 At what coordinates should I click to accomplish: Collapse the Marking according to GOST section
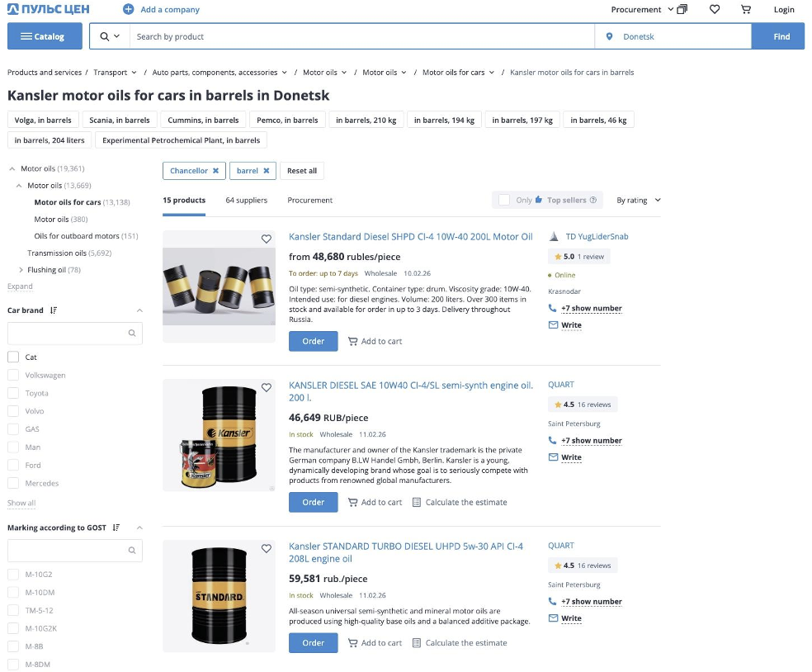[139, 528]
